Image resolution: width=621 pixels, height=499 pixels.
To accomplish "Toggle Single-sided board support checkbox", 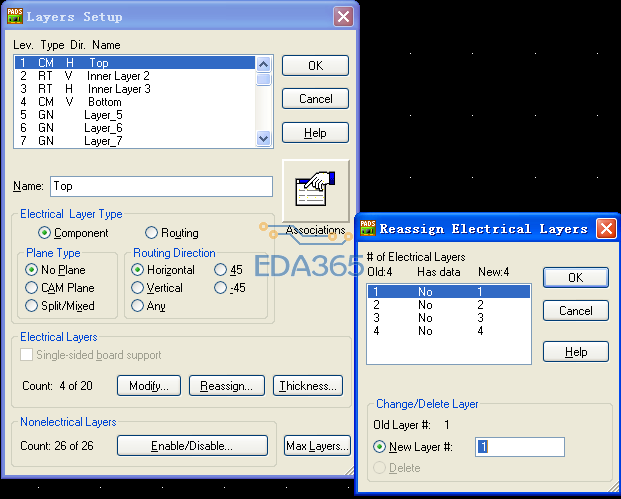I will (27, 354).
